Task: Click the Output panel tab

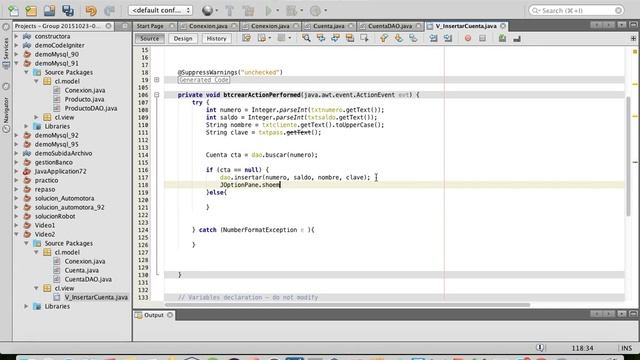Action: (153, 315)
